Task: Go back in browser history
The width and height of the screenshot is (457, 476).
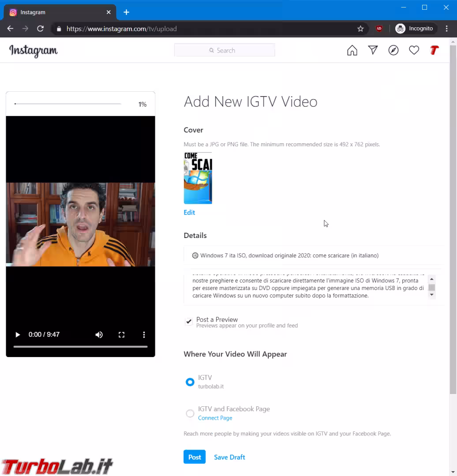Action: click(10, 29)
